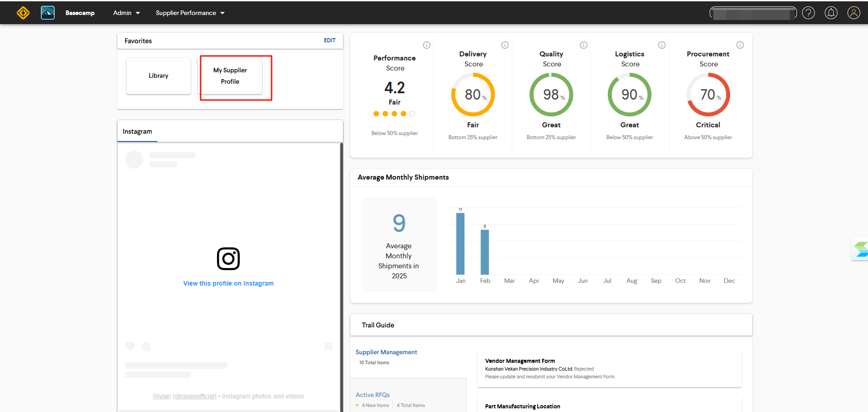The height and width of the screenshot is (412, 868).
Task: Open the notifications bell icon
Action: pyautogui.click(x=831, y=13)
